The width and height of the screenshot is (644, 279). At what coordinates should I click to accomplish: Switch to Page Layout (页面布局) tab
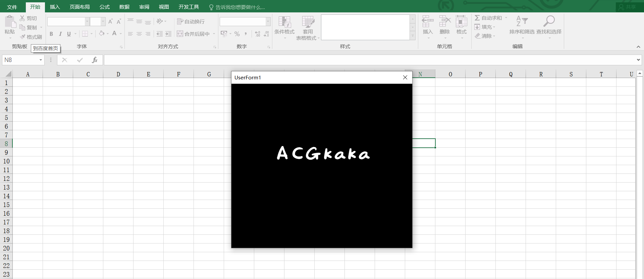pyautogui.click(x=79, y=7)
